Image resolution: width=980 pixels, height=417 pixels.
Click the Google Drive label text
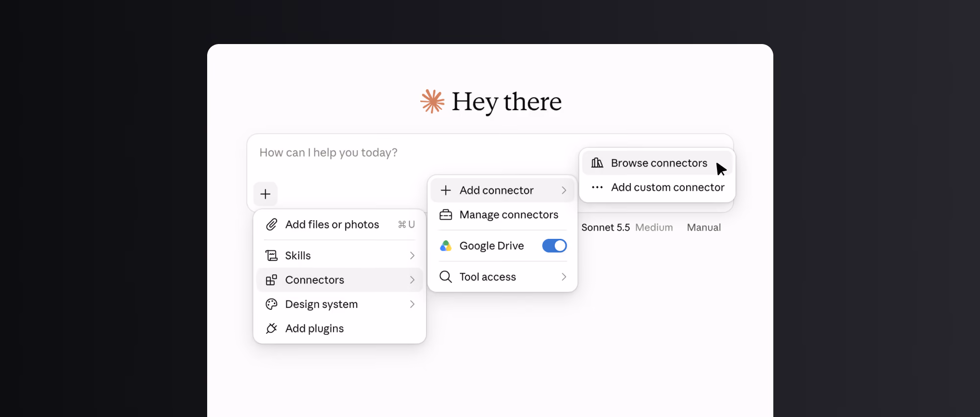tap(492, 246)
